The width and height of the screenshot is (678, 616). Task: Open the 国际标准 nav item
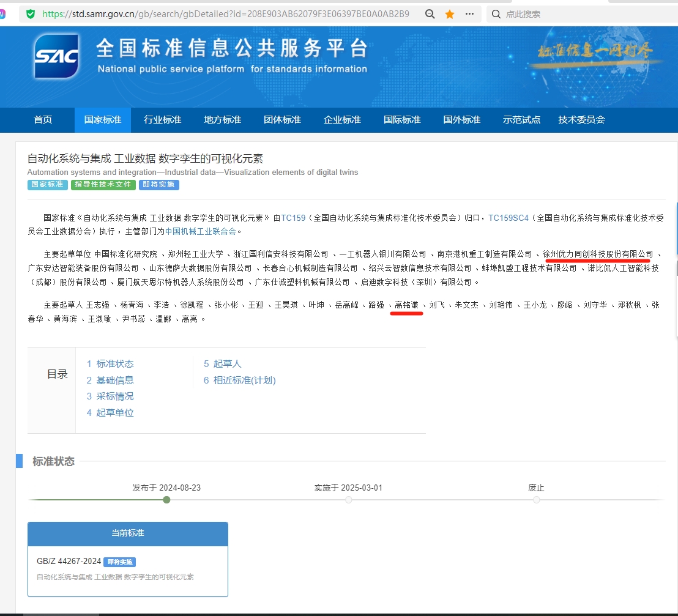pos(402,120)
